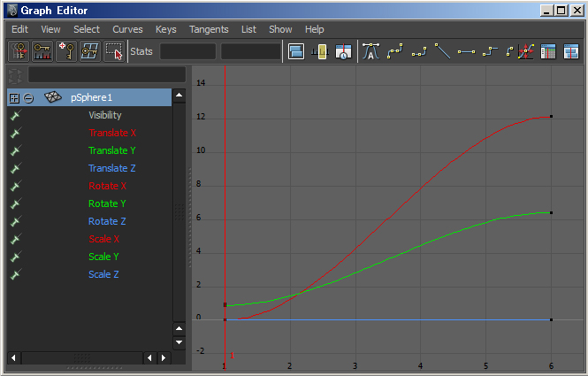
Task: Select the Insert Keys tool
Action: [42, 51]
